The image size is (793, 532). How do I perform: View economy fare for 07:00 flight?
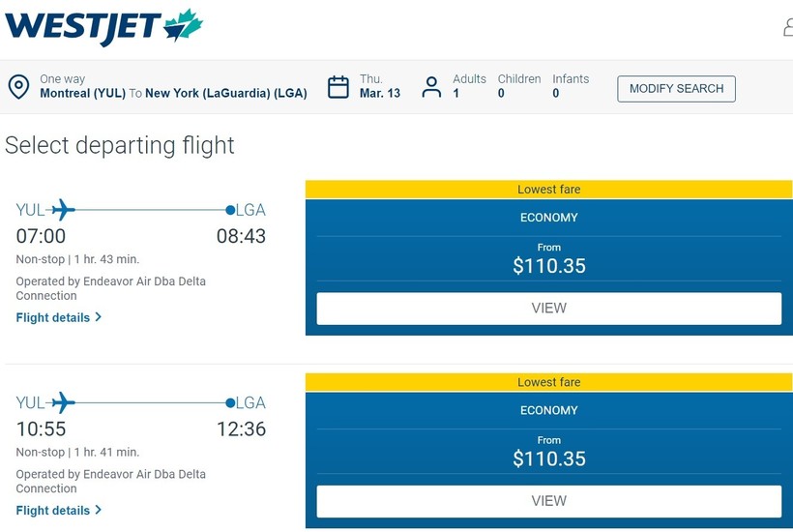pos(548,309)
